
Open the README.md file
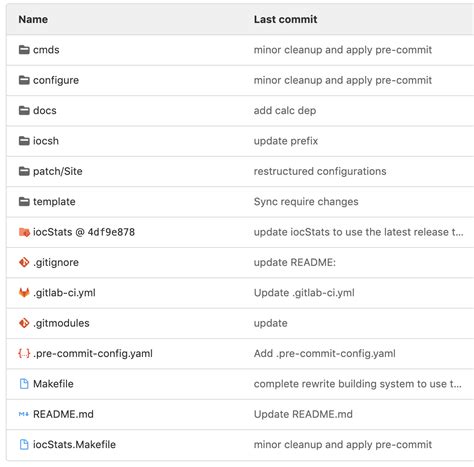pyautogui.click(x=63, y=414)
